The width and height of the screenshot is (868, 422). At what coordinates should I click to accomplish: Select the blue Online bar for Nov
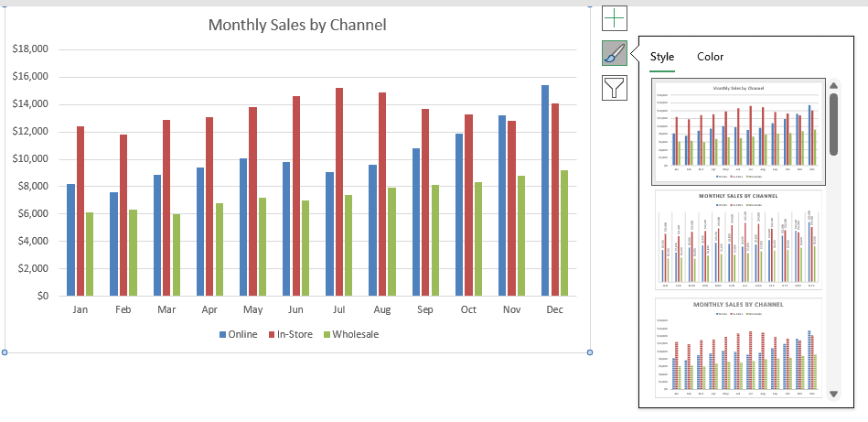pyautogui.click(x=502, y=205)
